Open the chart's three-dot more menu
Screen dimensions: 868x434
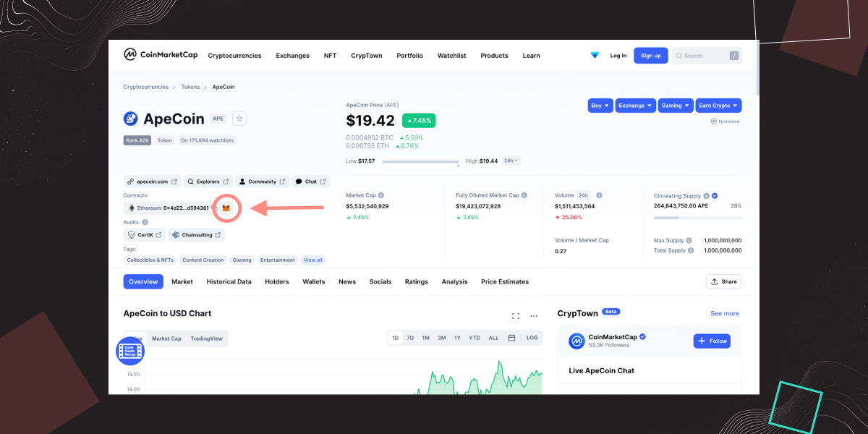tap(534, 315)
